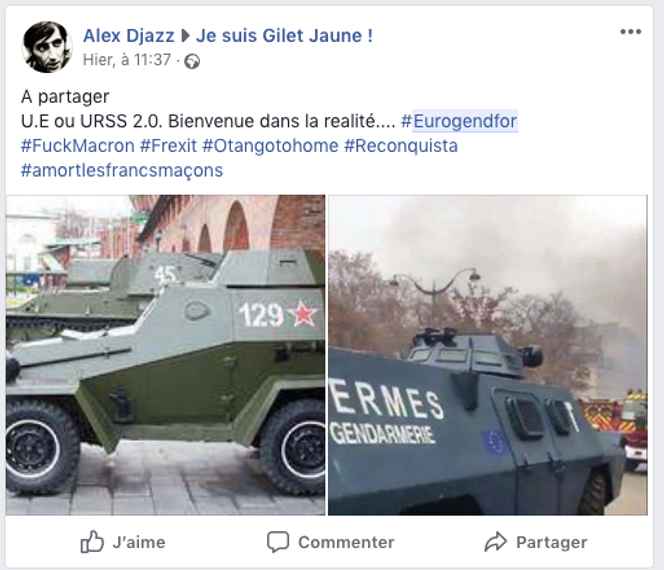
Task: Click the Hier, à 11:37 timestamp
Action: pyautogui.click(x=127, y=60)
